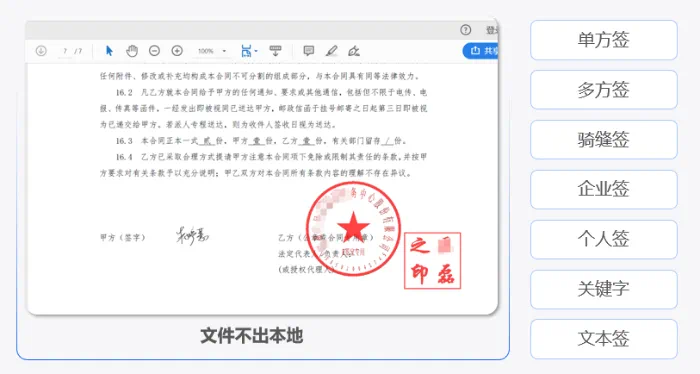
Task: Click the next page down arrow icon
Action: [x=41, y=51]
